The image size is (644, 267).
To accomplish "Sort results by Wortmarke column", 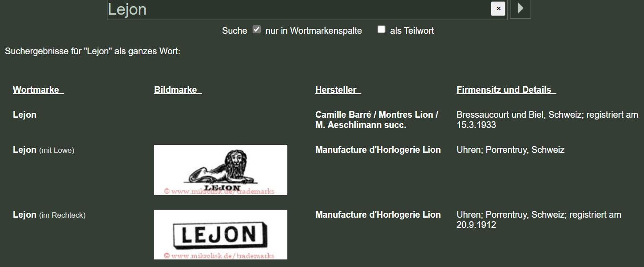I will pyautogui.click(x=38, y=90).
